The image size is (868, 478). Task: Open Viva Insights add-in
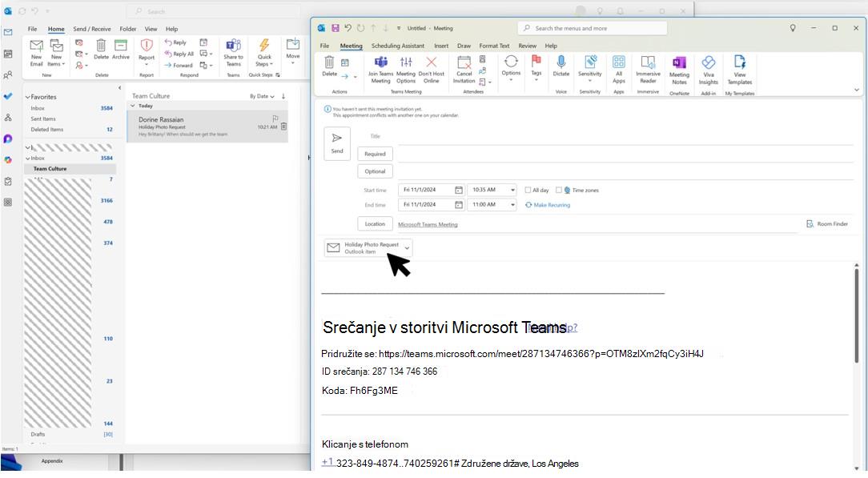coord(709,70)
